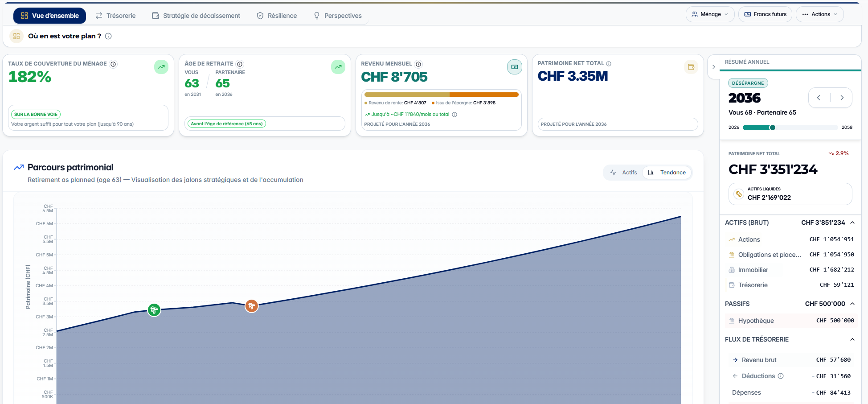Click the Revenu brut arrow icon
Viewport: 868px width, 404px height.
coord(735,360)
